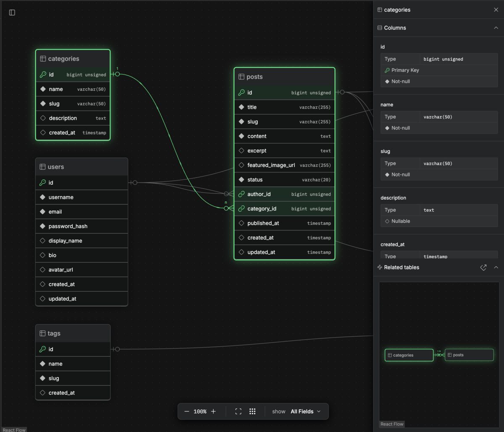Screen dimensions: 504x432
Task: Select the tags table title
Action: click(54, 333)
